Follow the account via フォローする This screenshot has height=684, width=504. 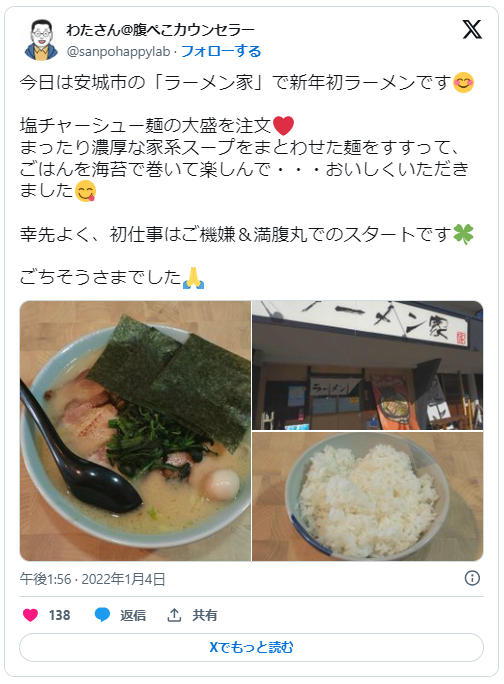221,51
